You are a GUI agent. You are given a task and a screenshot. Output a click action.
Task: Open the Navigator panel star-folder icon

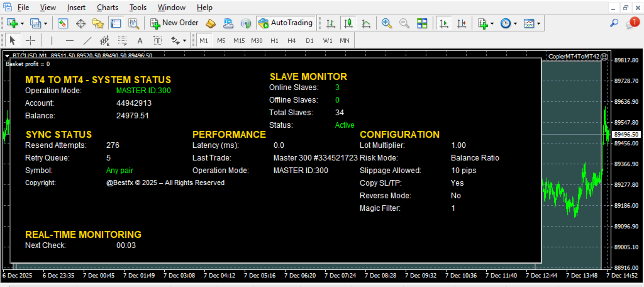tap(97, 23)
